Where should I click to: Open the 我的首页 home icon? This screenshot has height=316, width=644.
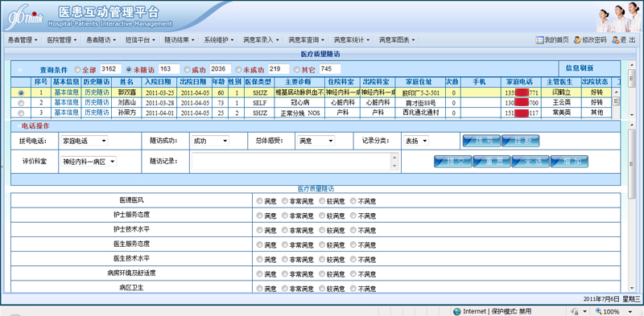click(x=539, y=40)
